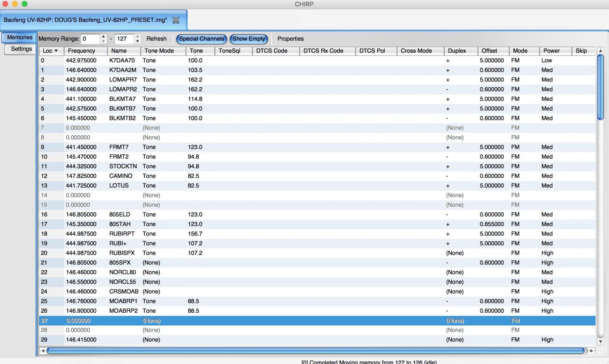
Task: Click the High power cell for RUBISPX
Action: click(x=547, y=253)
